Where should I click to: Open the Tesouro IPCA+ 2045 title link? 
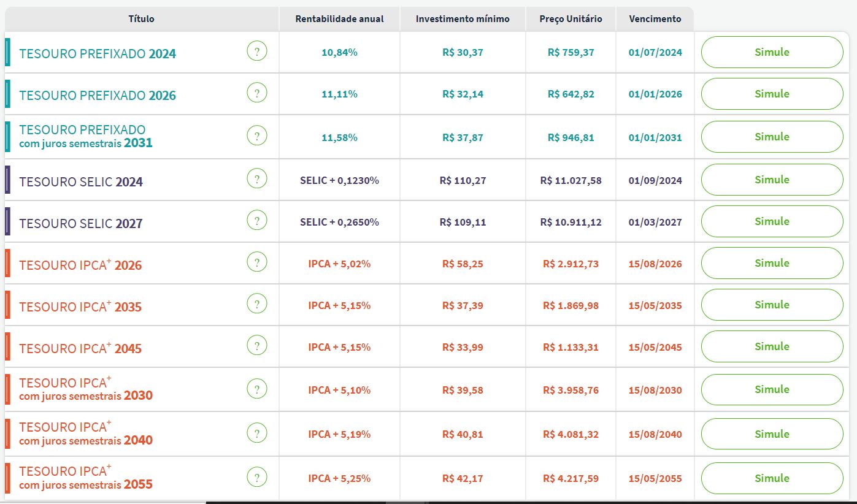point(80,348)
